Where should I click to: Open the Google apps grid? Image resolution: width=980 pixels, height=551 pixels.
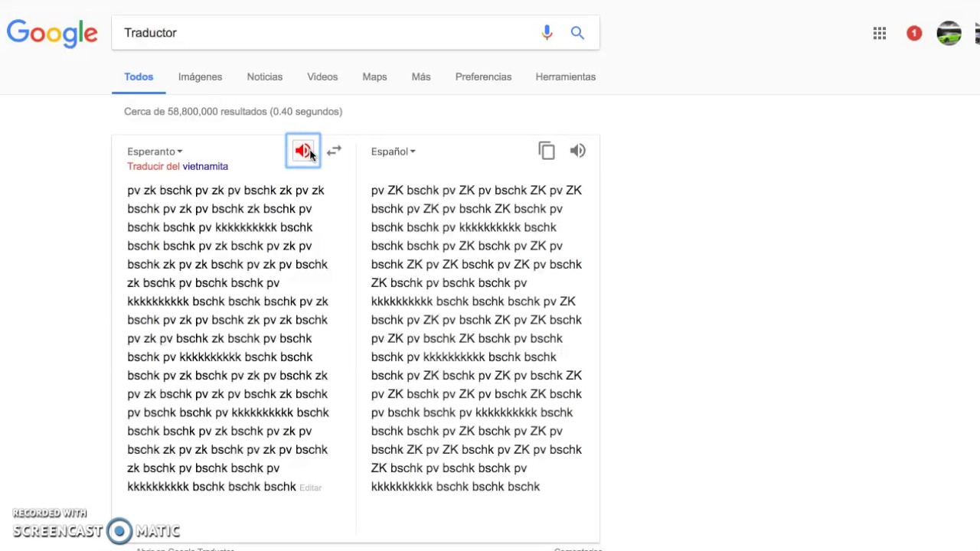tap(880, 33)
